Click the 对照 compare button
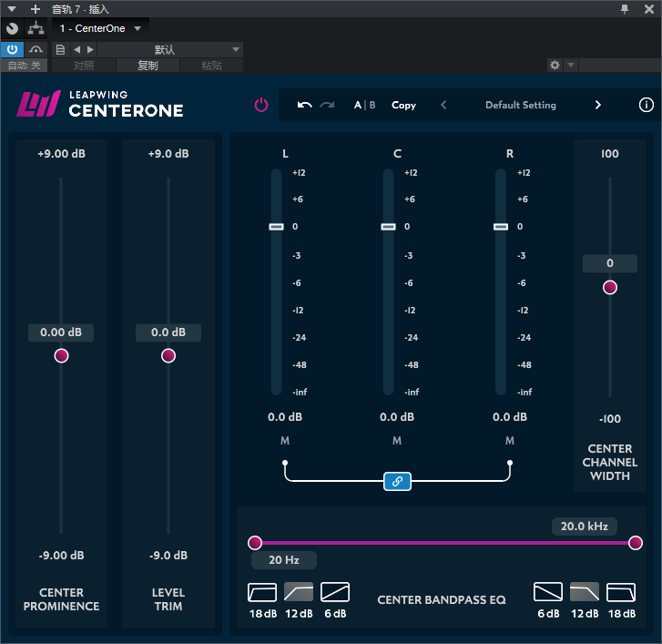The image size is (662, 644). 84,66
